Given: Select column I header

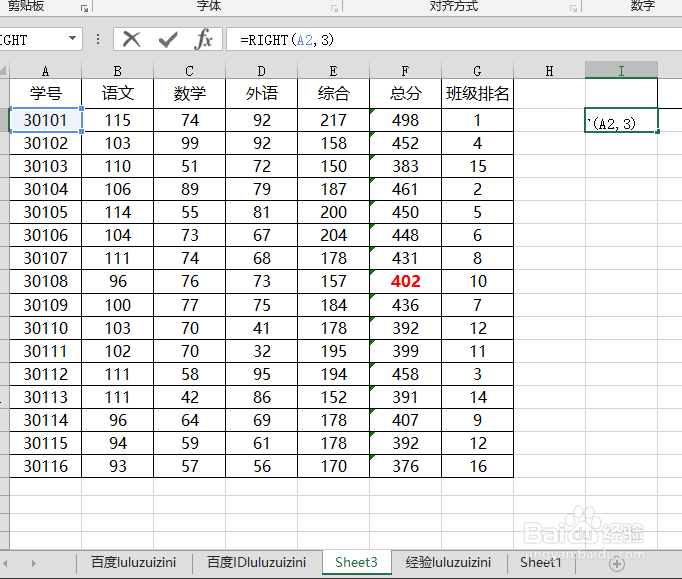Looking at the screenshot, I should click(621, 70).
